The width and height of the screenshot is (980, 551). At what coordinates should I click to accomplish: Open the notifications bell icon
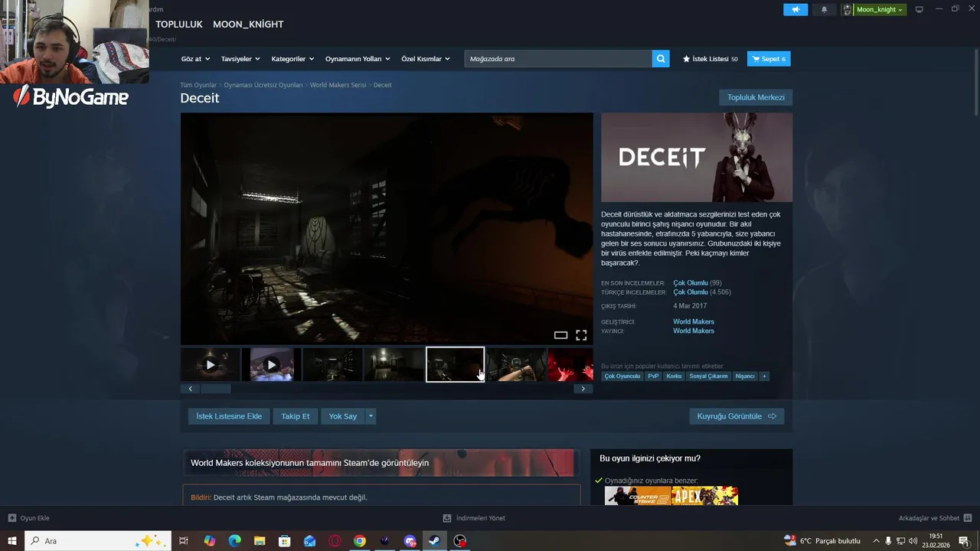(824, 9)
